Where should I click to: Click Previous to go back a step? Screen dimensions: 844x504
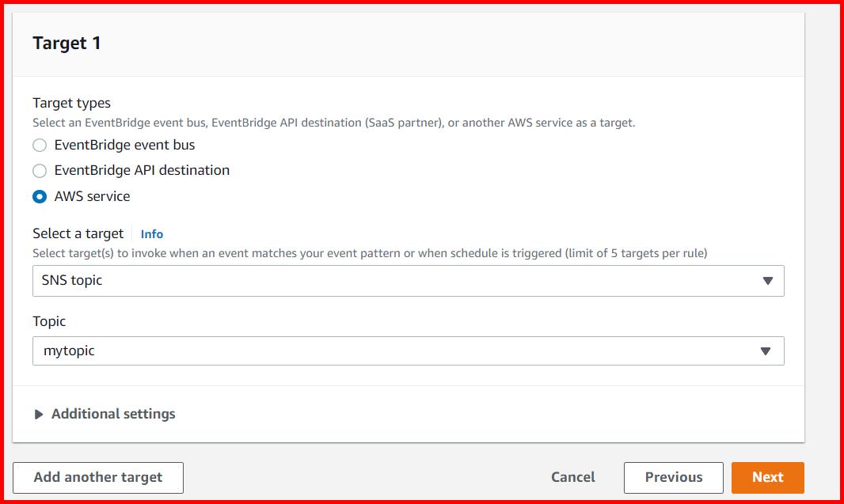pyautogui.click(x=673, y=477)
